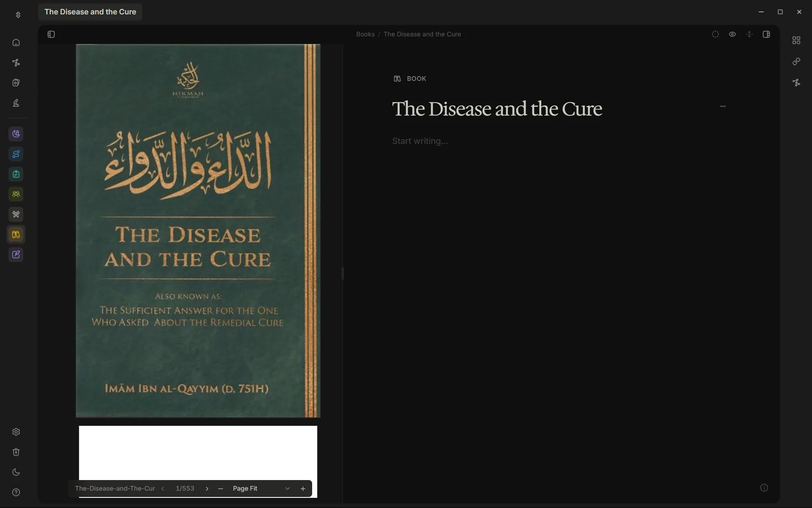Open Settings gear in left sidebar
The height and width of the screenshot is (508, 812).
tap(16, 432)
